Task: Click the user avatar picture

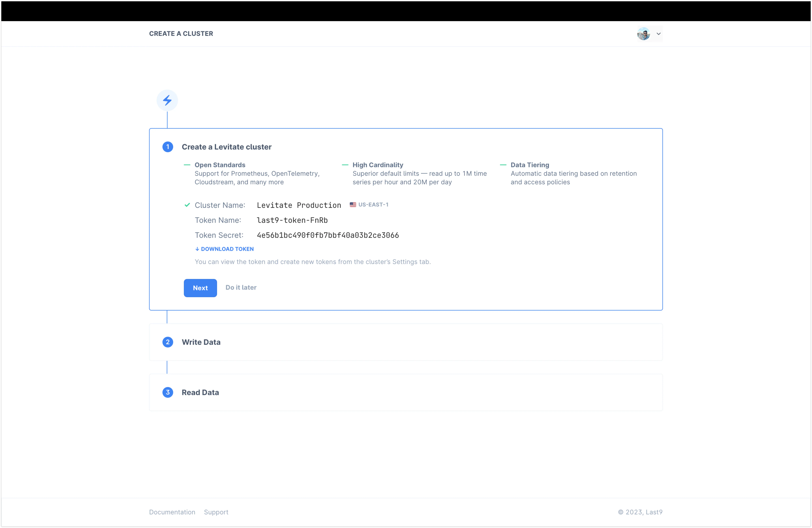Action: 644,34
